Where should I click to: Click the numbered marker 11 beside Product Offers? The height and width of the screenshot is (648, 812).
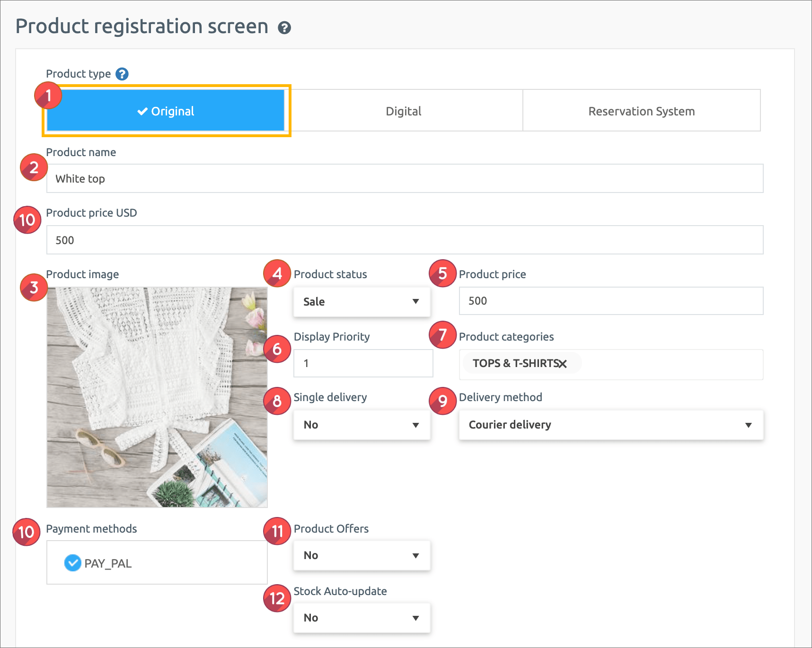click(x=277, y=531)
